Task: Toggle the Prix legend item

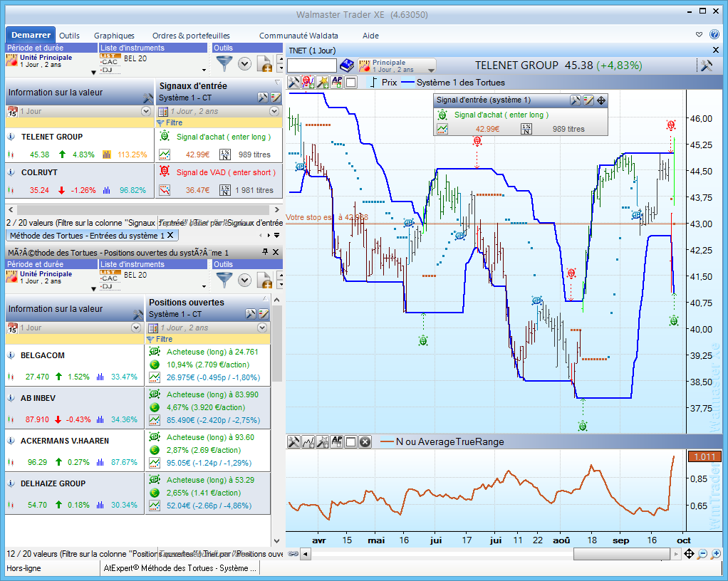Action: pos(383,83)
